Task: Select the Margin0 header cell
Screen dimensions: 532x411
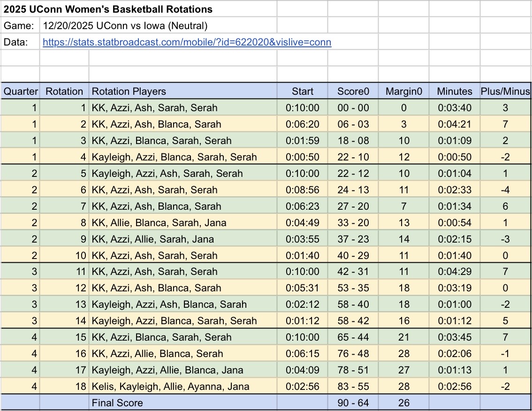Action: (403, 91)
